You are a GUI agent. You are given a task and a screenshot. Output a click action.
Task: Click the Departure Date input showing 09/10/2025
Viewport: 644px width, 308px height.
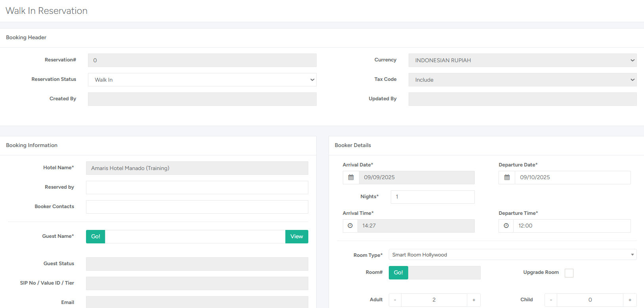tap(572, 178)
